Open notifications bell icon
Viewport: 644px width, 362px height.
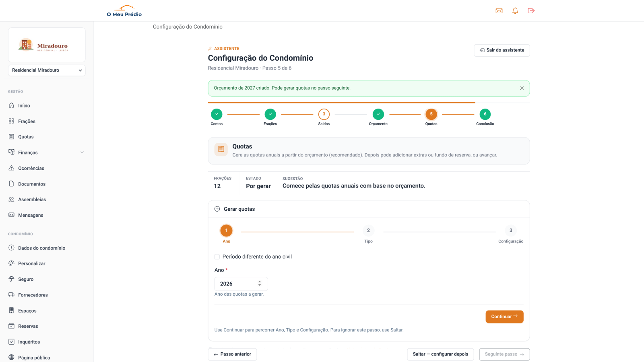(x=515, y=11)
